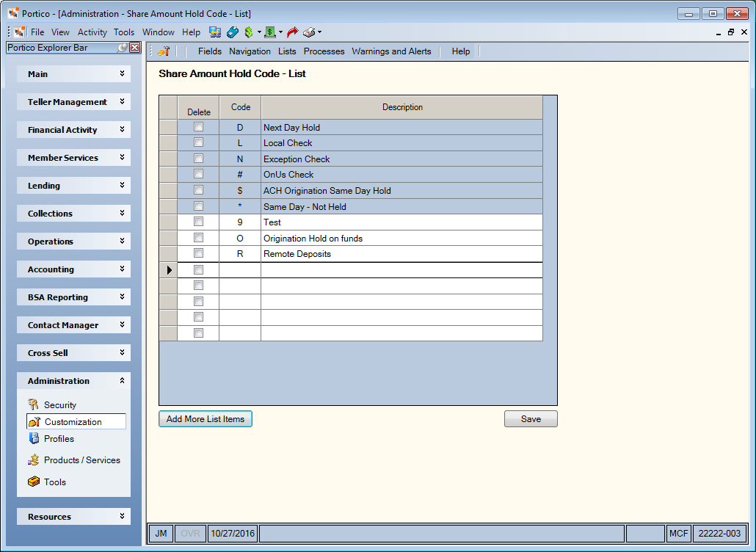Check Delete box for Same Day - Not Held
This screenshot has height=552, width=756.
click(198, 206)
